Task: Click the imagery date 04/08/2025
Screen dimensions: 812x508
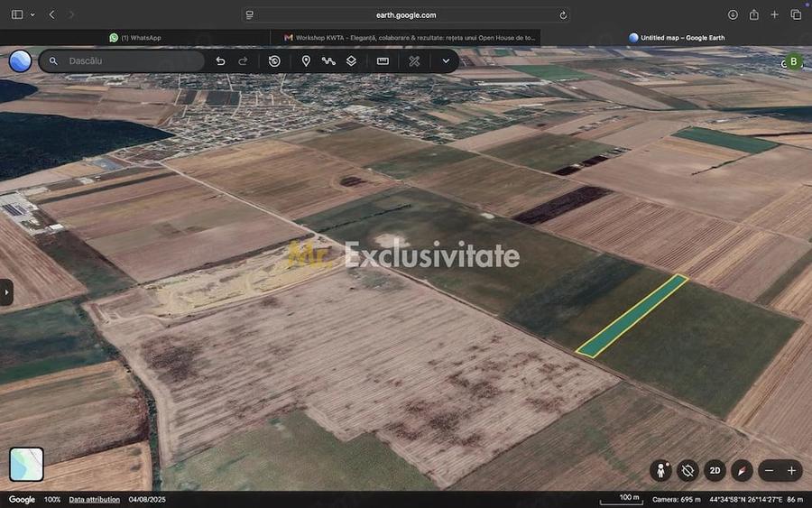Action: (147, 500)
